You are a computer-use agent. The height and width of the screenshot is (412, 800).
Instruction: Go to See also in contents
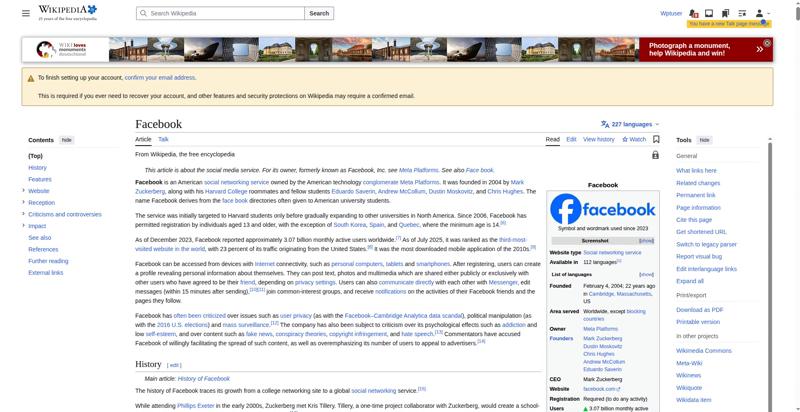40,238
